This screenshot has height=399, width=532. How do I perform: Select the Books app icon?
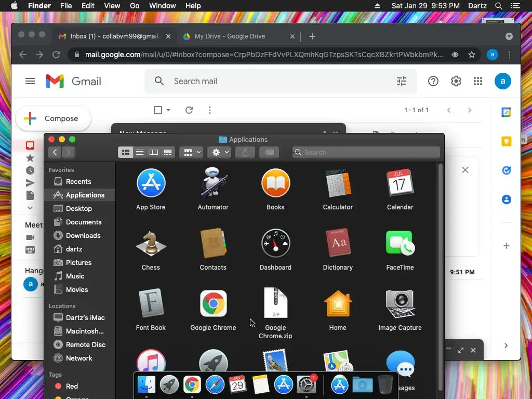tap(275, 183)
